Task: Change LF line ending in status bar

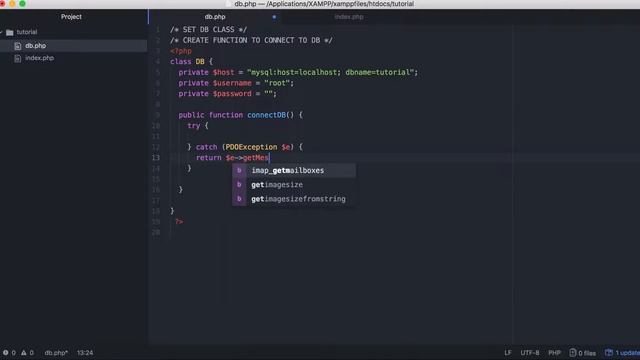Action: tap(508, 353)
